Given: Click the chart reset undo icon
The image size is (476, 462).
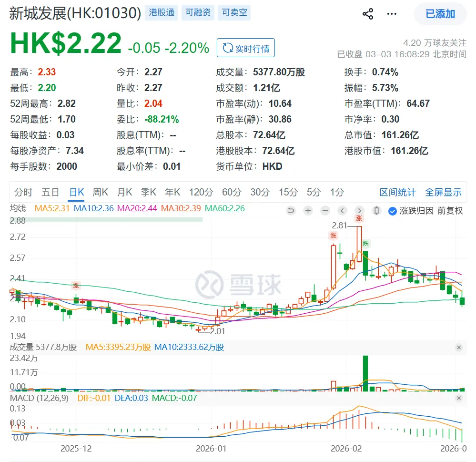Looking at the screenshot, I should pyautogui.click(x=291, y=210).
